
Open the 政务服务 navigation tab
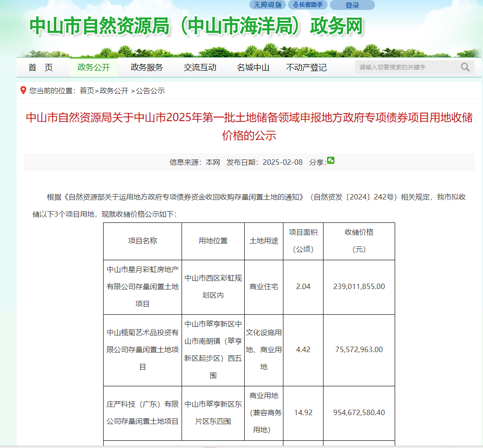click(x=146, y=67)
